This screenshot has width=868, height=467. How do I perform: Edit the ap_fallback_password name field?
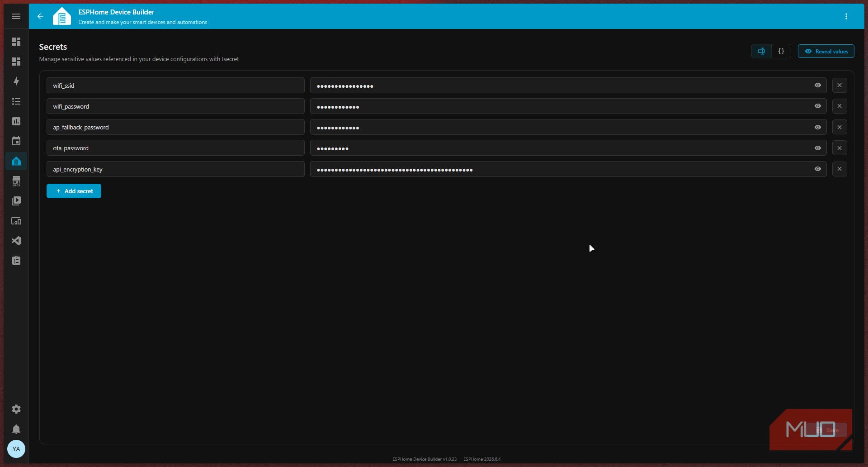(x=175, y=127)
